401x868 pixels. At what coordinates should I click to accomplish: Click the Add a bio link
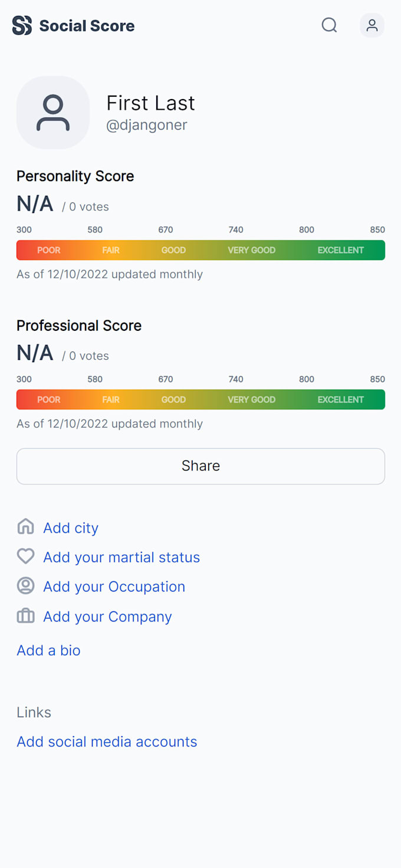tap(48, 650)
